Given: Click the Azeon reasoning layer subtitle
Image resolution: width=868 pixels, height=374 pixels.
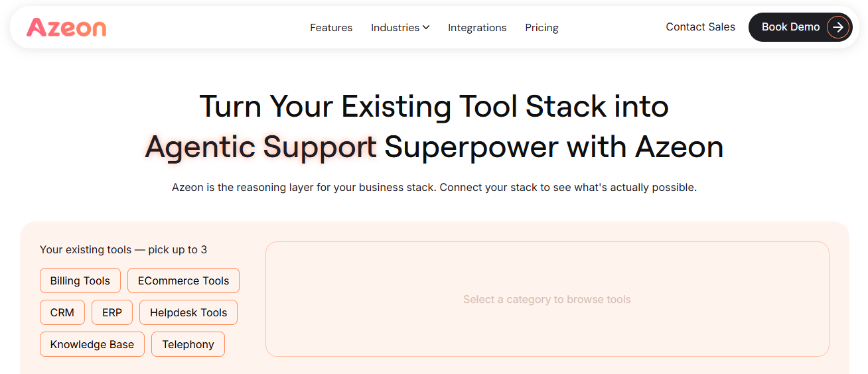Looking at the screenshot, I should pos(434,188).
